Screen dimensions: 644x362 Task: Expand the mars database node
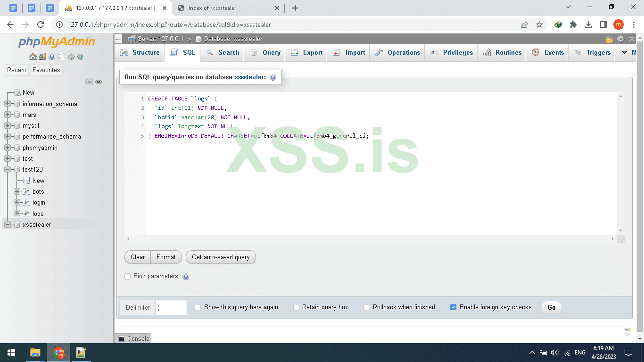(x=8, y=115)
